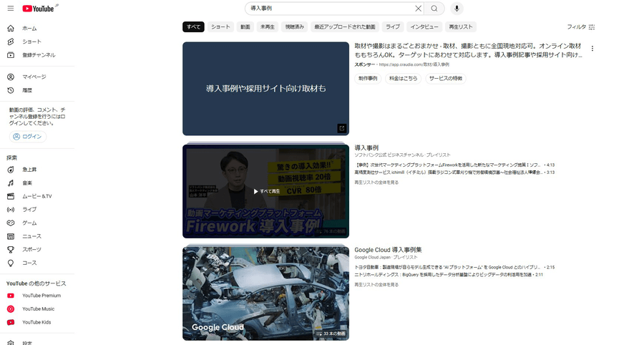This screenshot has width=644, height=345.
Task: Select the すべて filter chip
Action: click(193, 27)
